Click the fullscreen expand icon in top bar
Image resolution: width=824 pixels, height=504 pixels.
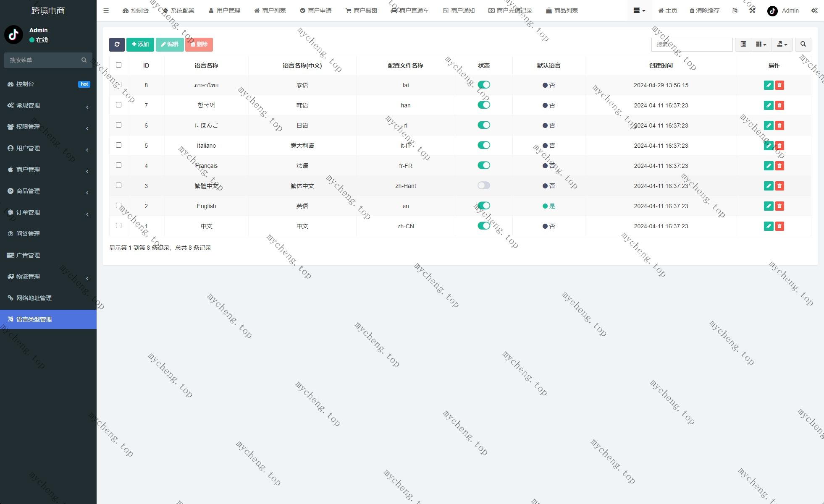coord(752,10)
